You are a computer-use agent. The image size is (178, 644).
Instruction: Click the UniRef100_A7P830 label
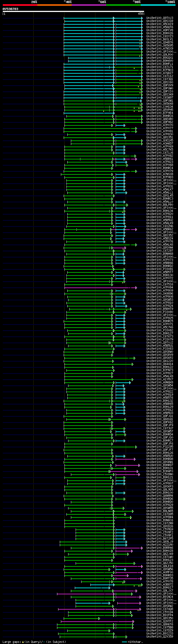(160, 134)
